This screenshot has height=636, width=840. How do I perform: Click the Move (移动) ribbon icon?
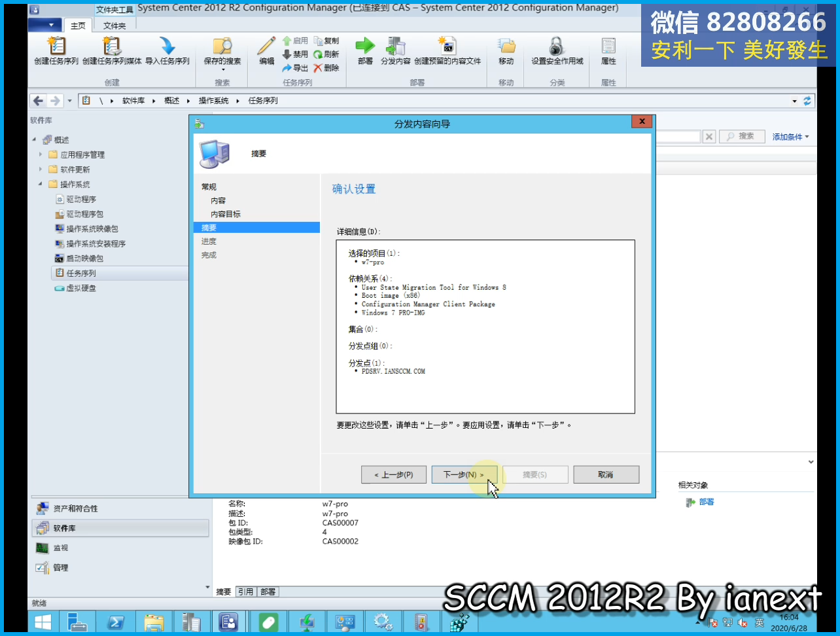pyautogui.click(x=506, y=51)
